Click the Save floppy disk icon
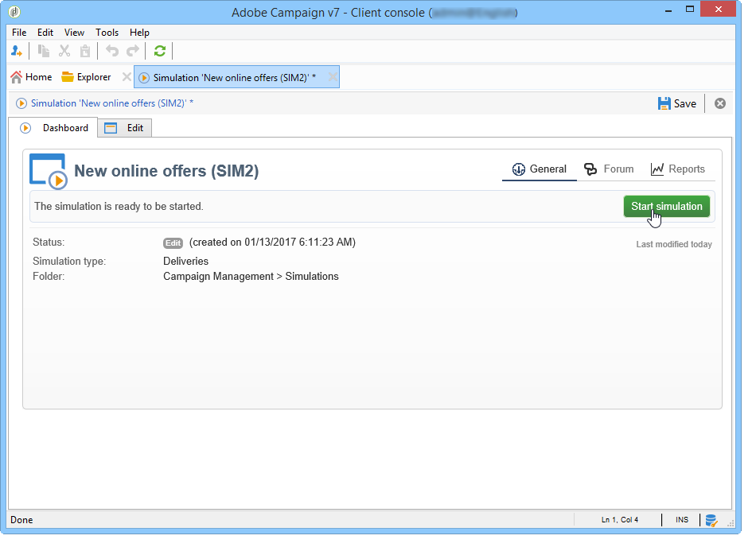 click(x=664, y=103)
